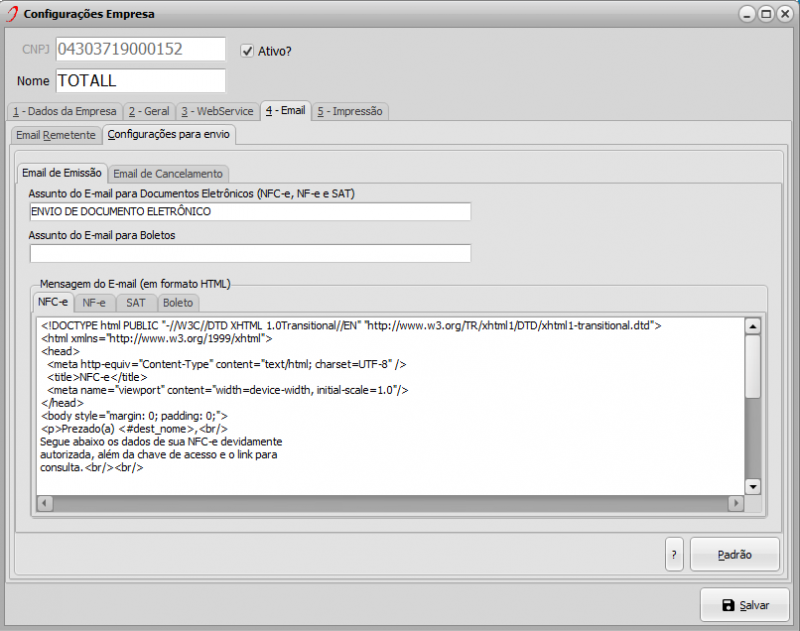Click the Padrão button
The width and height of the screenshot is (800, 631).
(x=734, y=553)
